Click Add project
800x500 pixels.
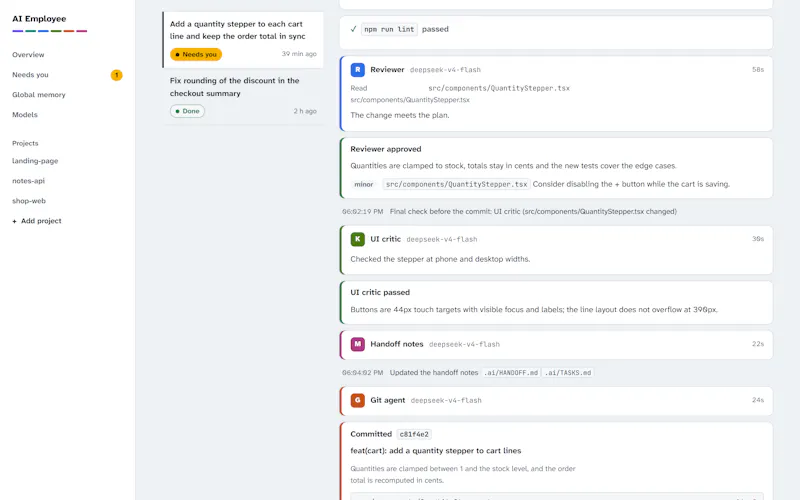37,221
